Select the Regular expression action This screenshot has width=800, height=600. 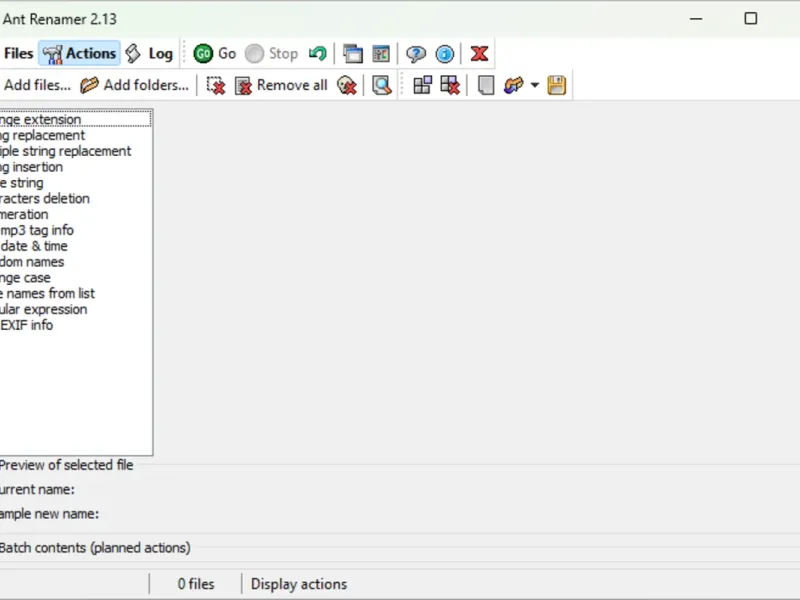pyautogui.click(x=76, y=309)
